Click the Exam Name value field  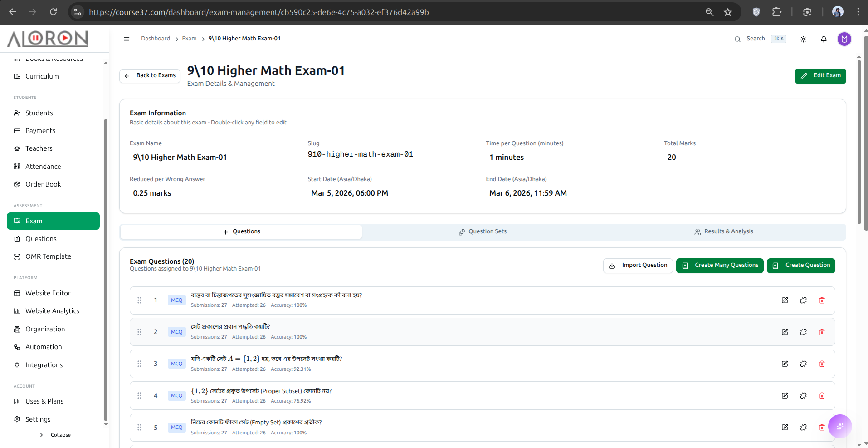pyautogui.click(x=180, y=157)
